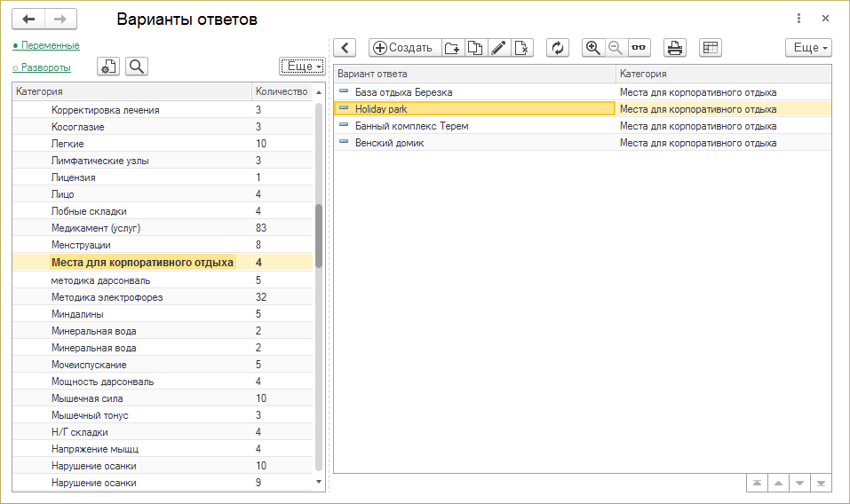This screenshot has height=504, width=850.
Task: Open the left panel Еще dropdown
Action: (302, 67)
